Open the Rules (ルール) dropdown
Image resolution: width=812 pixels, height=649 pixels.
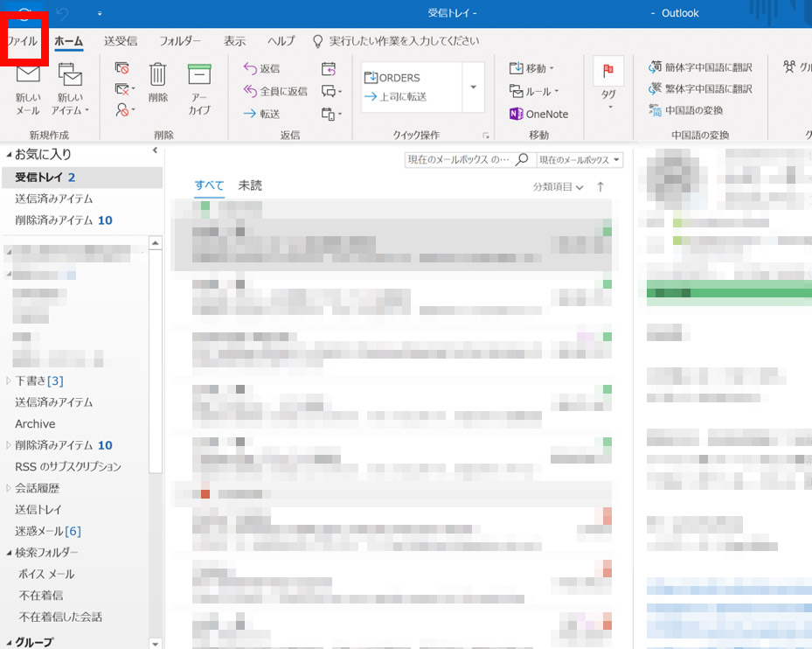click(x=534, y=91)
